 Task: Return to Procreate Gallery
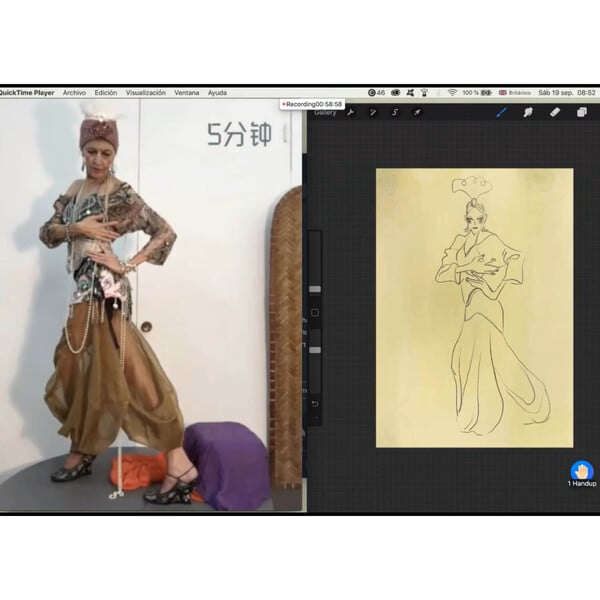click(x=325, y=112)
